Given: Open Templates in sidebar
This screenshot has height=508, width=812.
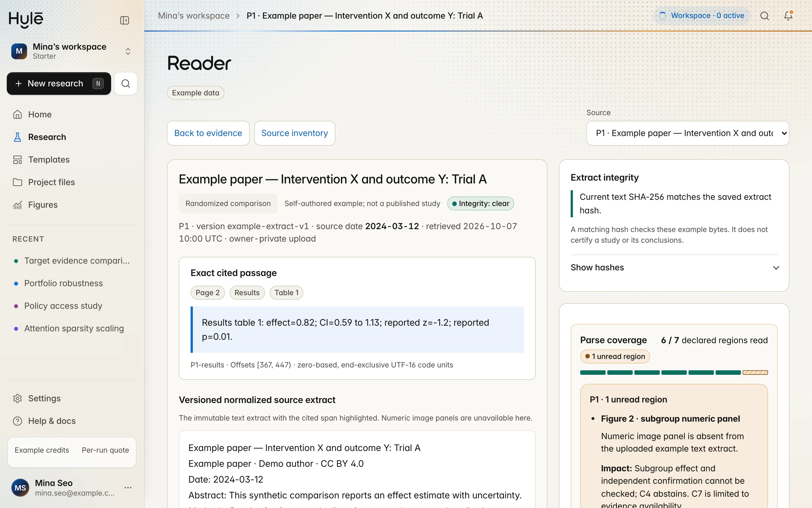Looking at the screenshot, I should tap(72, 159).
